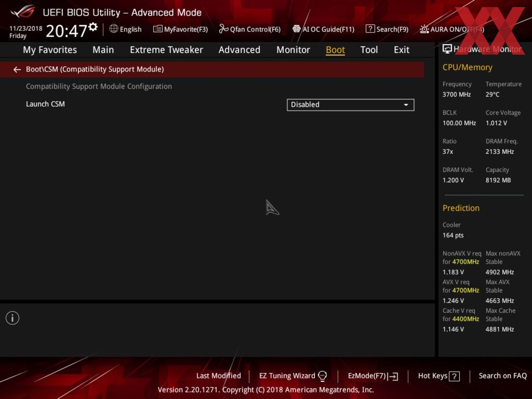This screenshot has height=399, width=532.
Task: Click the 1.200 V DRAM voltage value
Action: coord(453,180)
